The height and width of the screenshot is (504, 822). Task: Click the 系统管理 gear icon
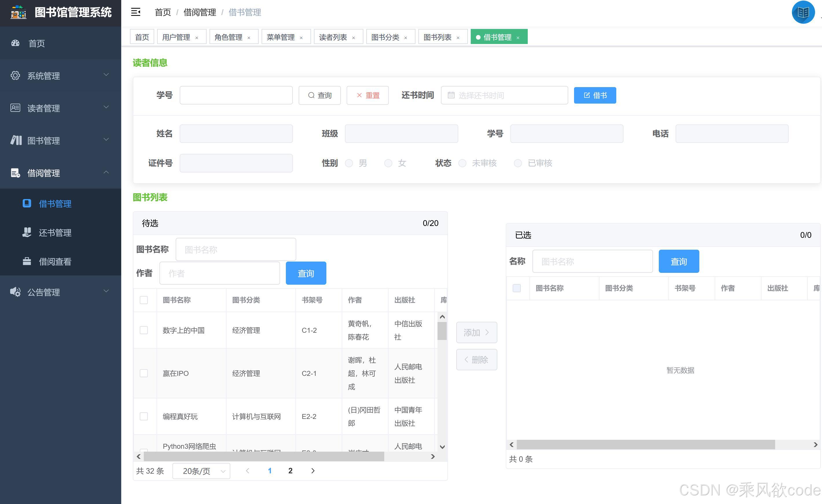(15, 76)
